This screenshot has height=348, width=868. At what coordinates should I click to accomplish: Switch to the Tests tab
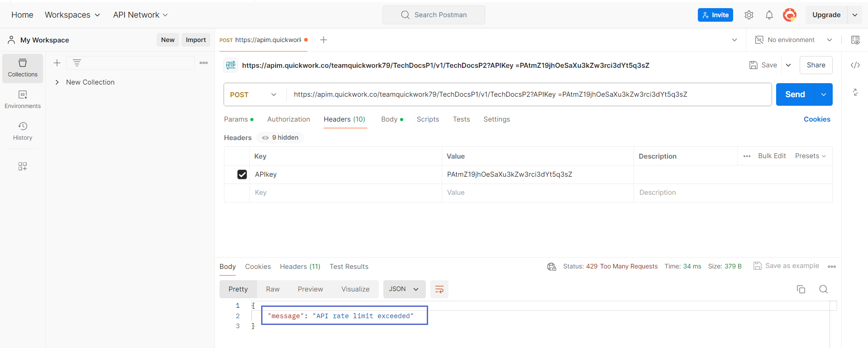(461, 119)
